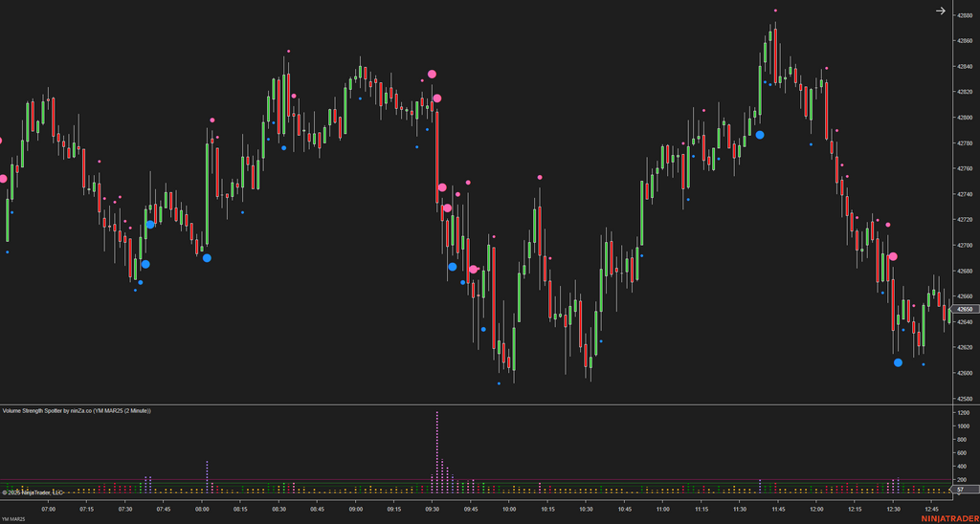Viewport: 980px width, 524px height.
Task: Click the 600 volume axis label
Action: tap(962, 453)
